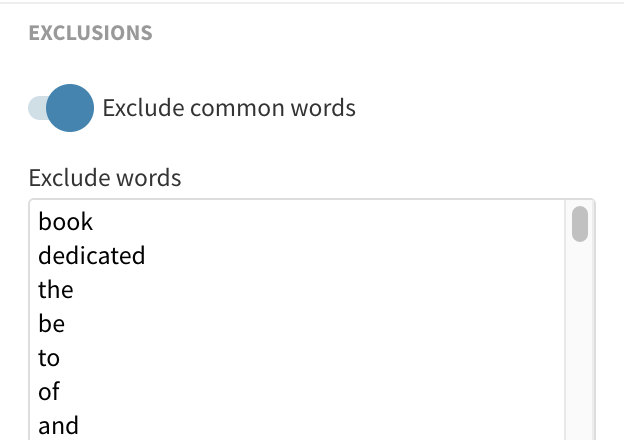Click the word 'and' in exclude list

pyautogui.click(x=58, y=426)
